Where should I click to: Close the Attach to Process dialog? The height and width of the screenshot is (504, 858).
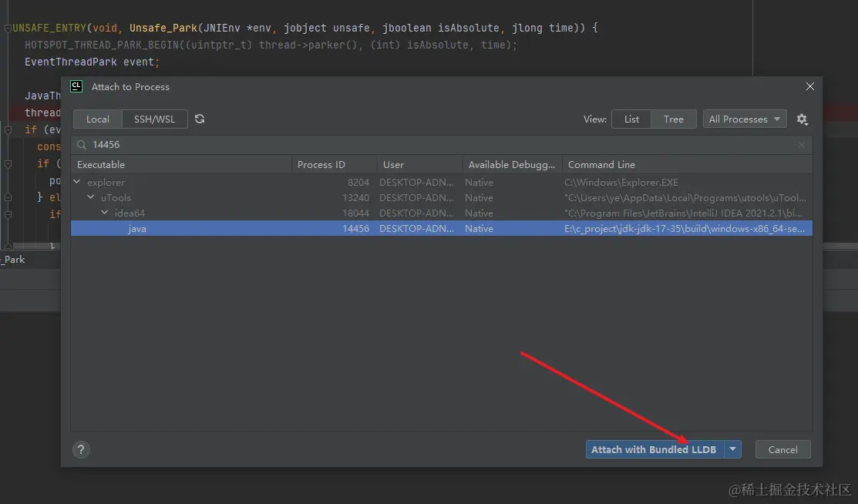coord(810,86)
